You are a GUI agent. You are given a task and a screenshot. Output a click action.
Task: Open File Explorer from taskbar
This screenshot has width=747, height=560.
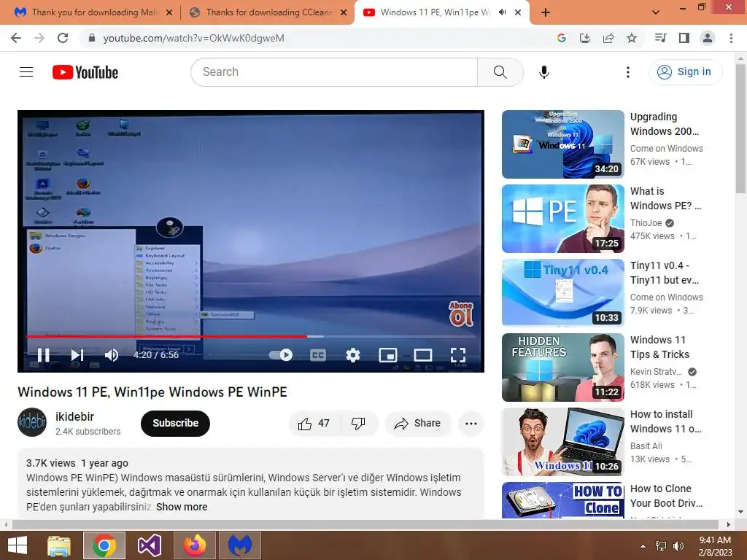(59, 545)
